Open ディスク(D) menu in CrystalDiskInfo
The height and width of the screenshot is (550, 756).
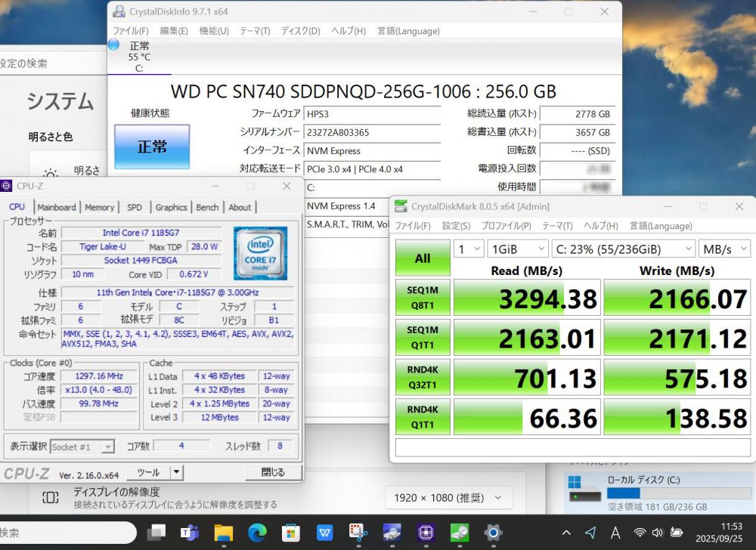[x=301, y=31]
